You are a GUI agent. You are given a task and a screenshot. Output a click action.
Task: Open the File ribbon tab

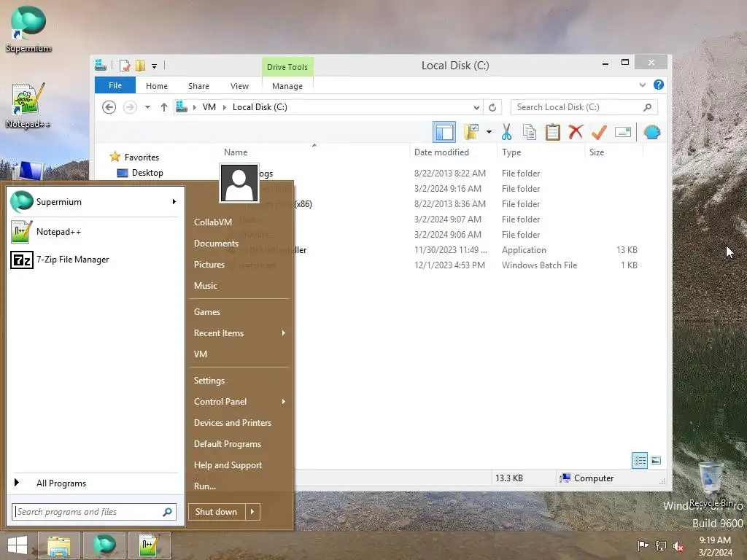115,85
